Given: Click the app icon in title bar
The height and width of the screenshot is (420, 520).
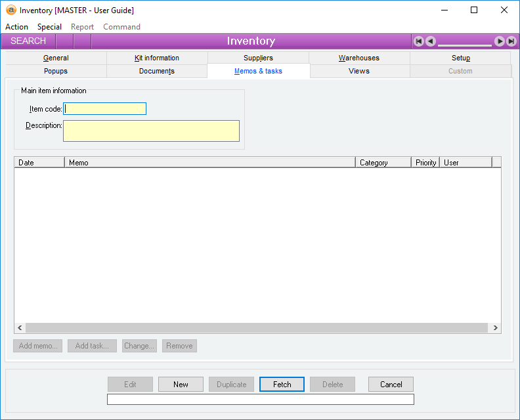Looking at the screenshot, I should (x=11, y=10).
